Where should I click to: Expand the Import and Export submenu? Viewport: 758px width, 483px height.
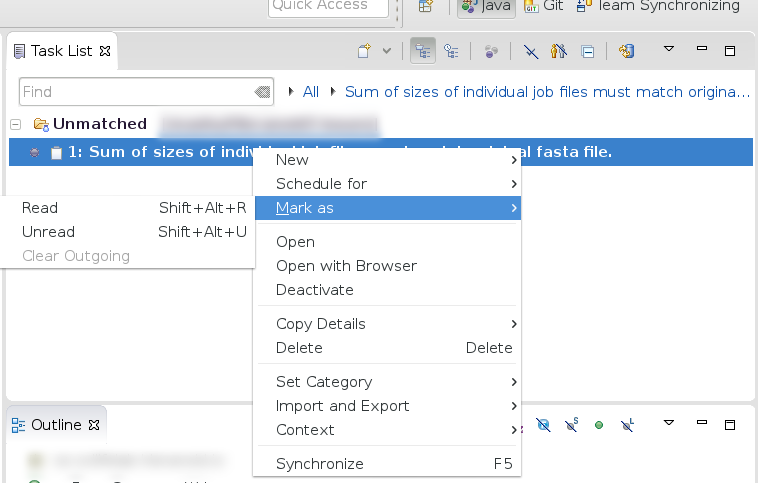pyautogui.click(x=388, y=406)
